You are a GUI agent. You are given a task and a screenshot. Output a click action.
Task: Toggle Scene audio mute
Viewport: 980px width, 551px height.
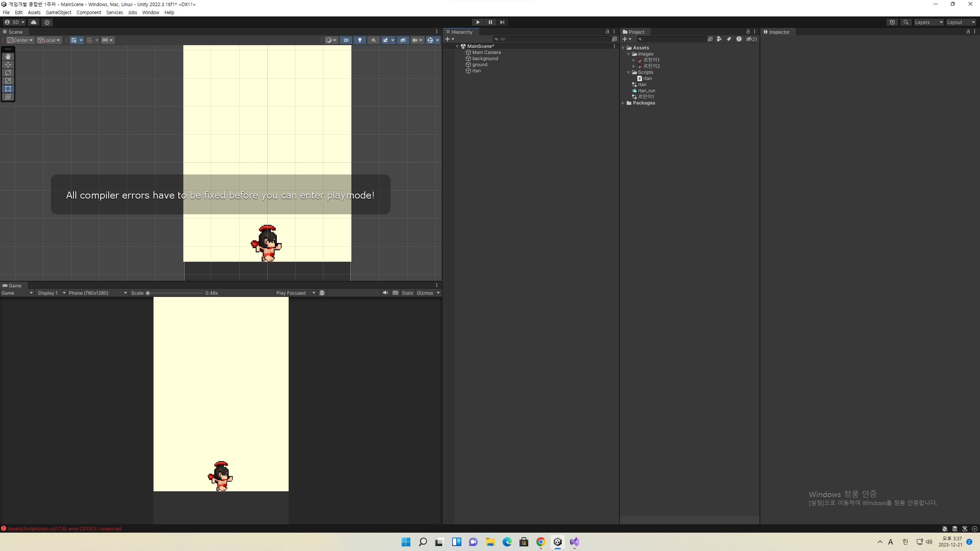[374, 40]
